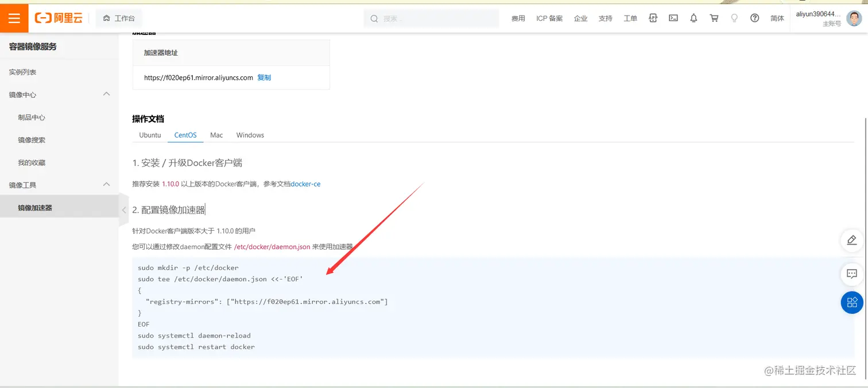The height and width of the screenshot is (388, 868).
Task: Collapse the sidebar with the arrow handle
Action: (x=123, y=210)
